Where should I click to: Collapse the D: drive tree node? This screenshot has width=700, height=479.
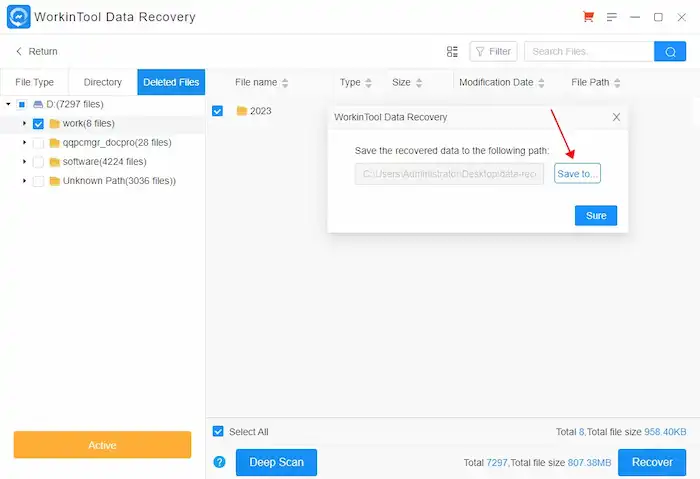(8, 104)
